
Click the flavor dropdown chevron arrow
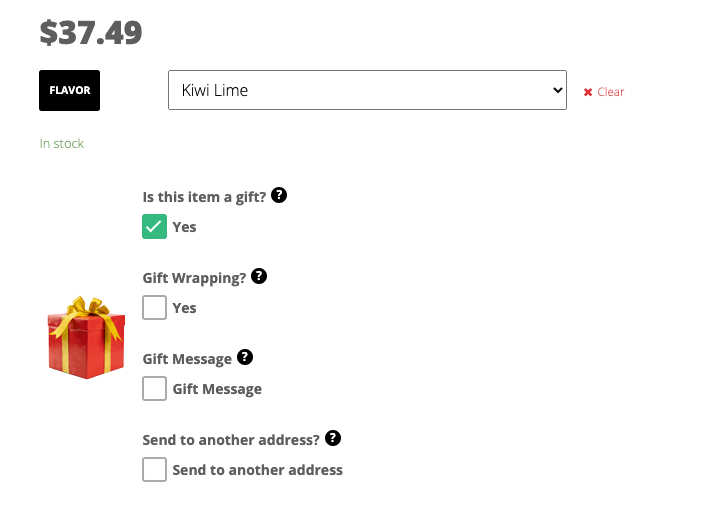click(x=557, y=90)
